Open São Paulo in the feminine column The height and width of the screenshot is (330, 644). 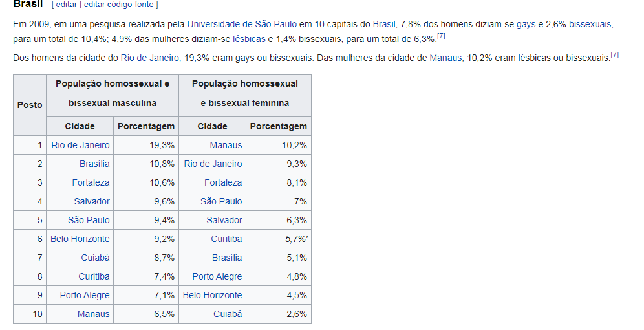point(221,201)
